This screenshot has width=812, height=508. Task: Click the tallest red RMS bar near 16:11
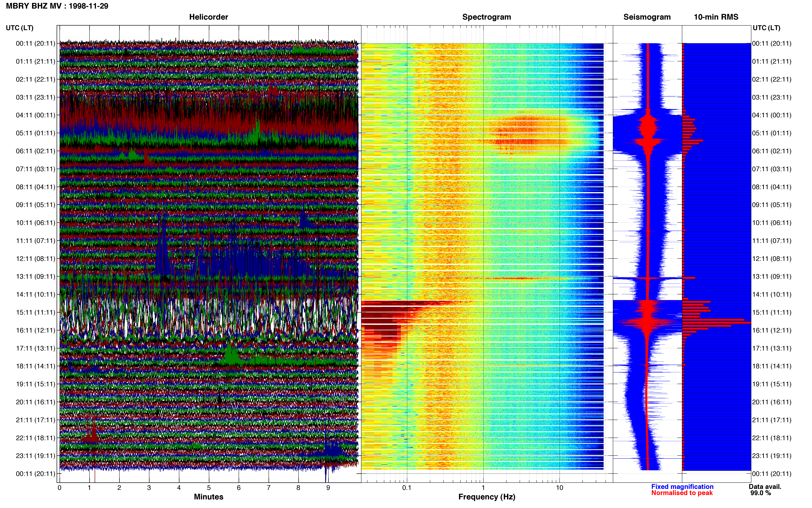[717, 323]
